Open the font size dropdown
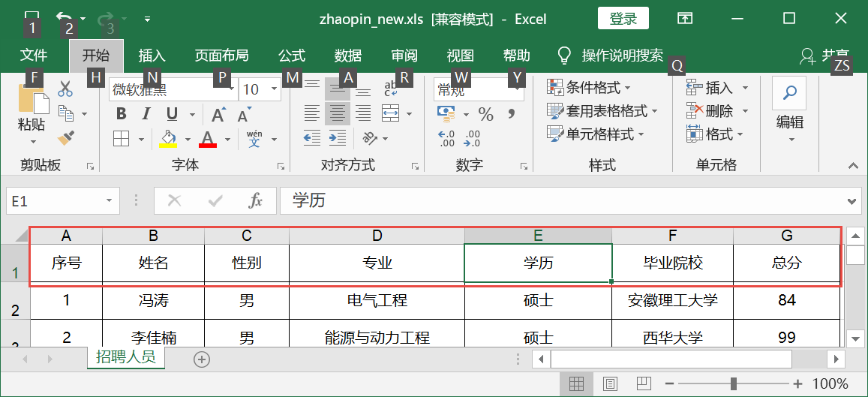This screenshot has height=397, width=868. pos(274,90)
